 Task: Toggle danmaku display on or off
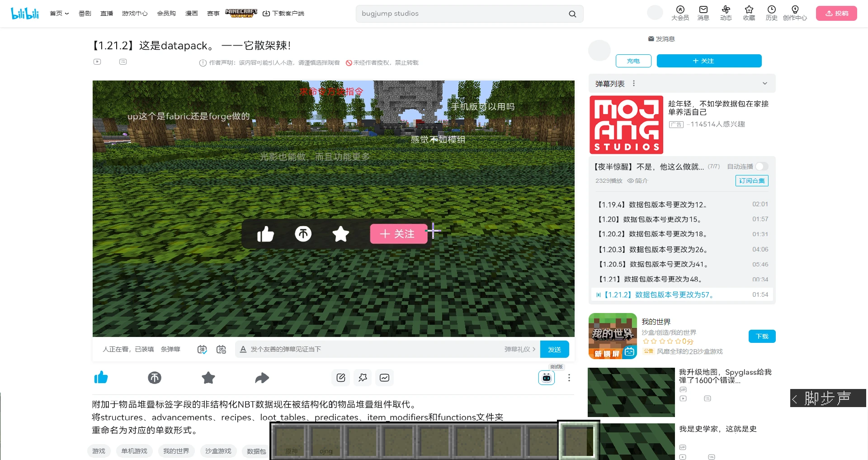tap(202, 349)
